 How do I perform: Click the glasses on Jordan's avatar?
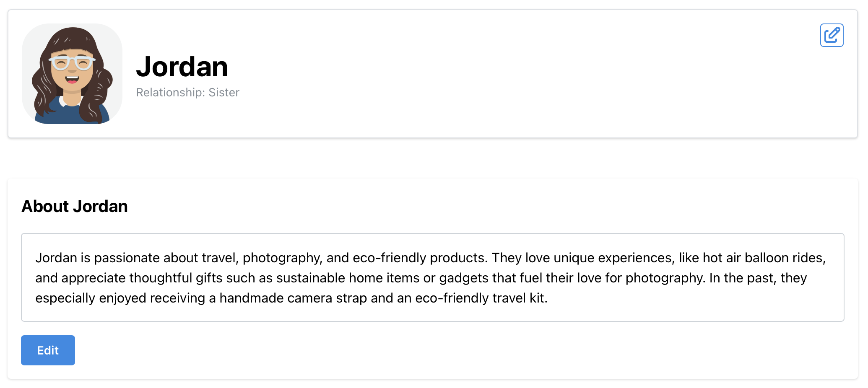pyautogui.click(x=72, y=63)
